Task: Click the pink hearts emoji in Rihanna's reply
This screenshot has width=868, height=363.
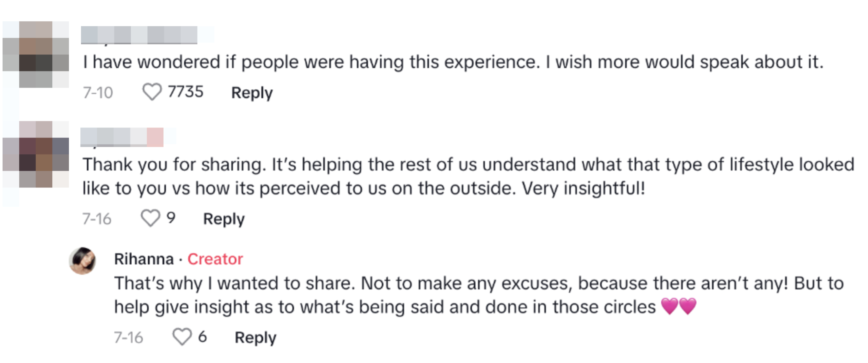Action: click(678, 306)
